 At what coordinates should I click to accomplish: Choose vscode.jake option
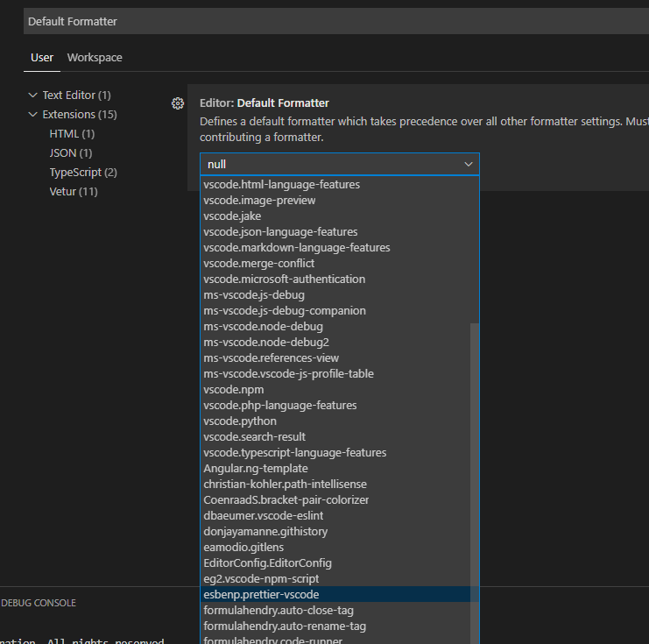(335, 216)
